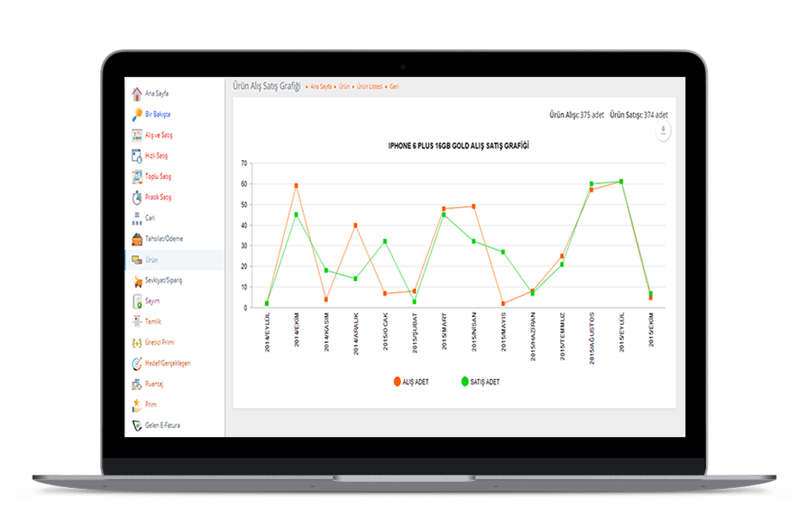Screen dimensions: 812x510
Task: Click the Pratik Satış stopwatch icon
Action: click(x=137, y=197)
